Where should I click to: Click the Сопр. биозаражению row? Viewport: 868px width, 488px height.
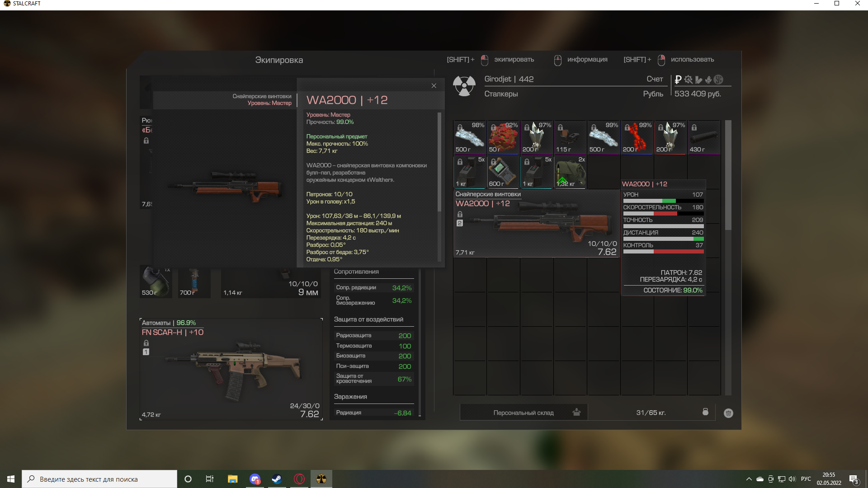(374, 300)
